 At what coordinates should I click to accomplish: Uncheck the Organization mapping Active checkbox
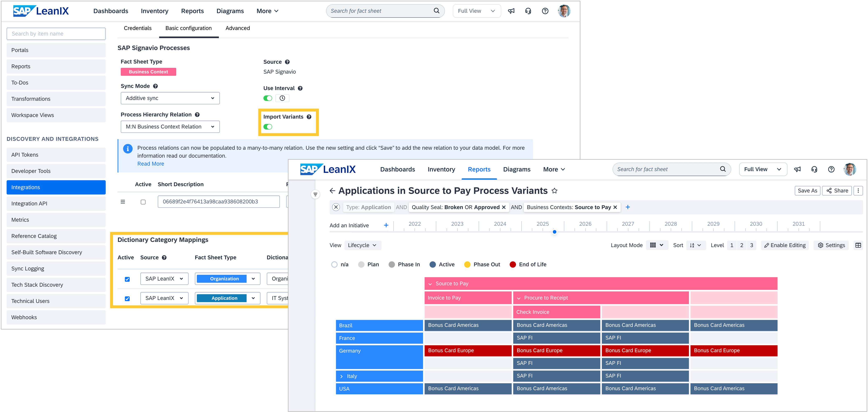tap(127, 279)
